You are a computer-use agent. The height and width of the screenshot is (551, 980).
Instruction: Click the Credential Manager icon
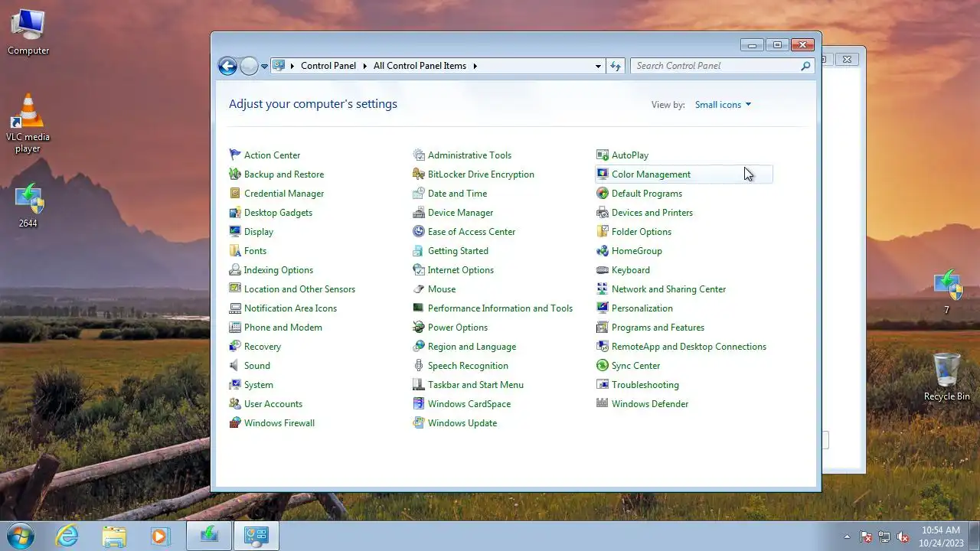tap(235, 193)
